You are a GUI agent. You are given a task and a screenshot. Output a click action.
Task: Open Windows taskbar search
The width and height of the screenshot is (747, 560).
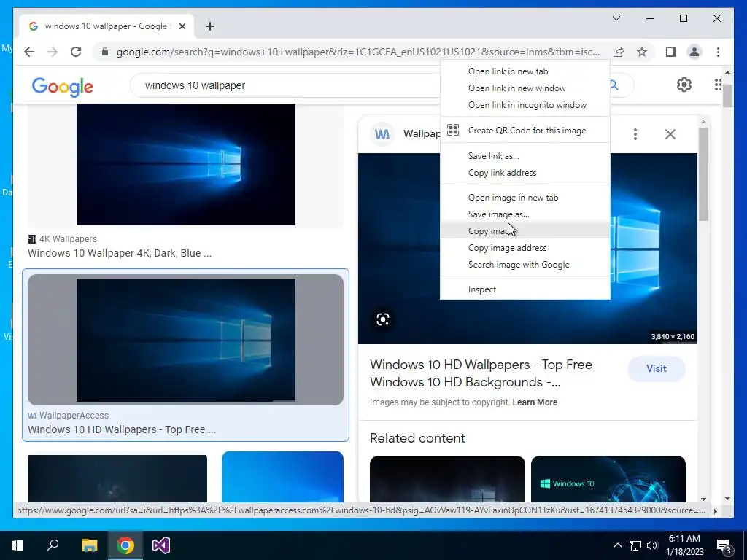click(53, 545)
